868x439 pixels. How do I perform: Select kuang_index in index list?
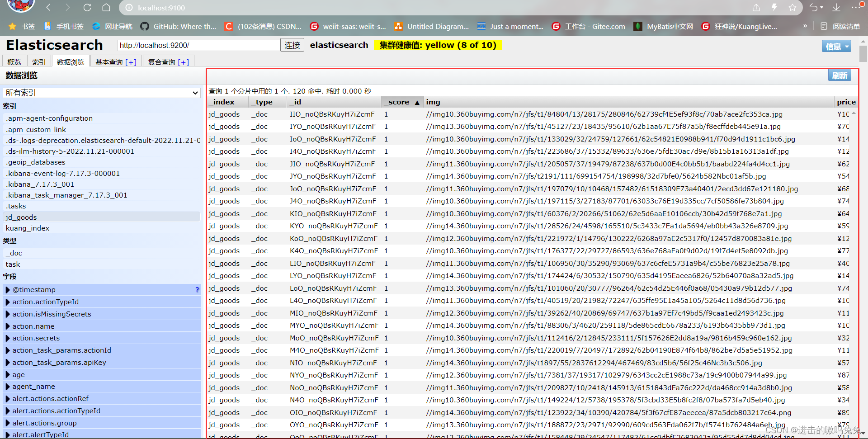coord(102,228)
